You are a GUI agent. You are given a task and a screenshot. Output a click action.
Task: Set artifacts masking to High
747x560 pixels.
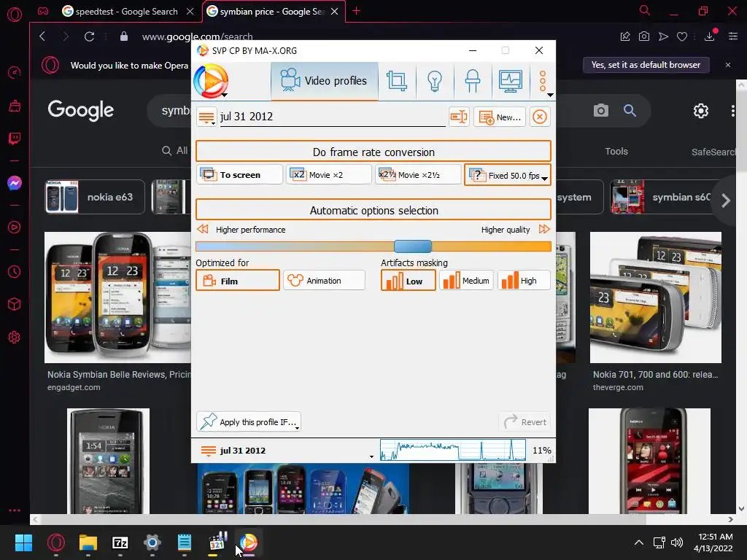pos(524,281)
